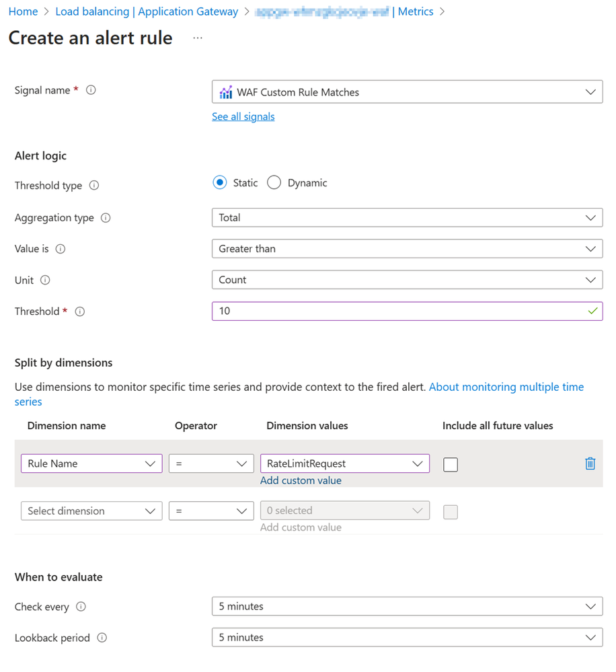Delete the Rule Name dimension row
This screenshot has height=672, width=616.
pos(590,463)
